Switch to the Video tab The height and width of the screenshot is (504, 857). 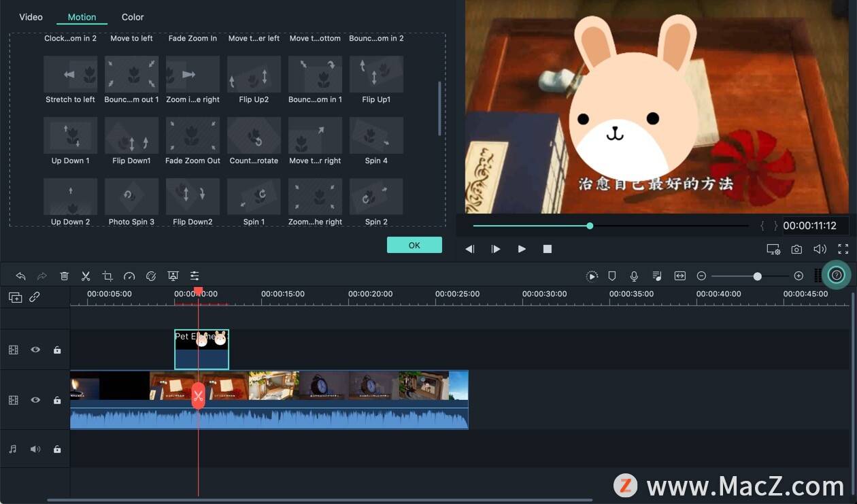click(x=31, y=17)
